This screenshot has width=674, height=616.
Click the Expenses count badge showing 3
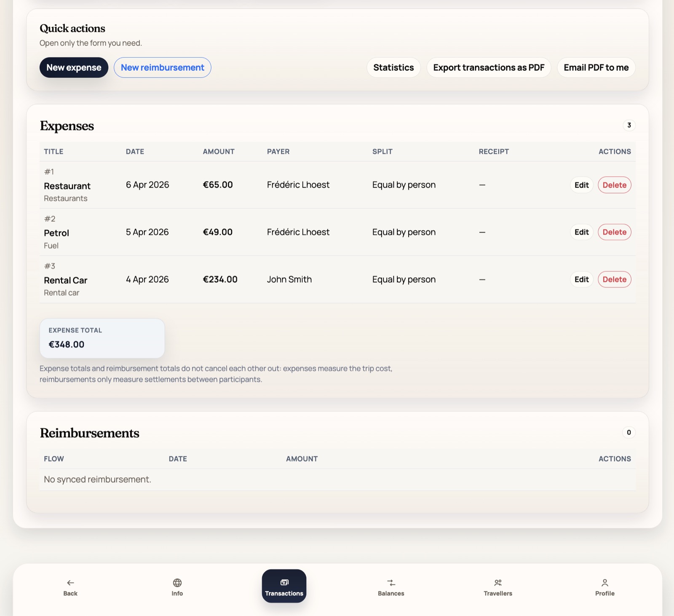coord(629,125)
